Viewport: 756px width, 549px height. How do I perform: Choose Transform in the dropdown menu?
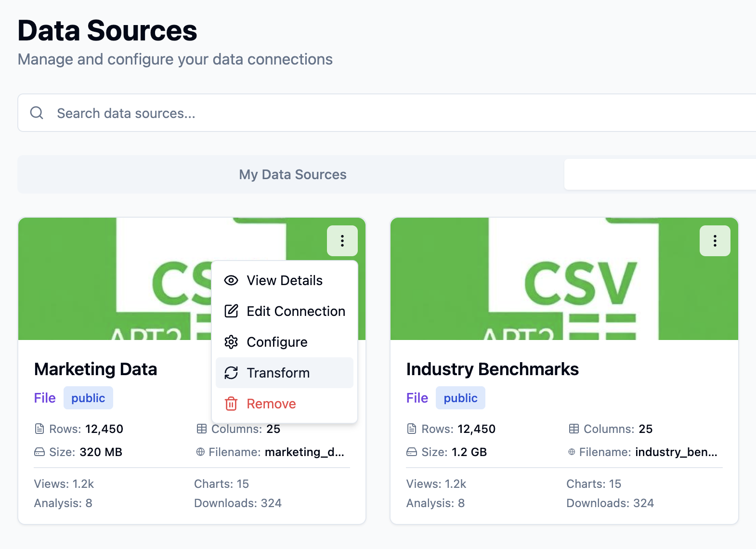pyautogui.click(x=278, y=373)
